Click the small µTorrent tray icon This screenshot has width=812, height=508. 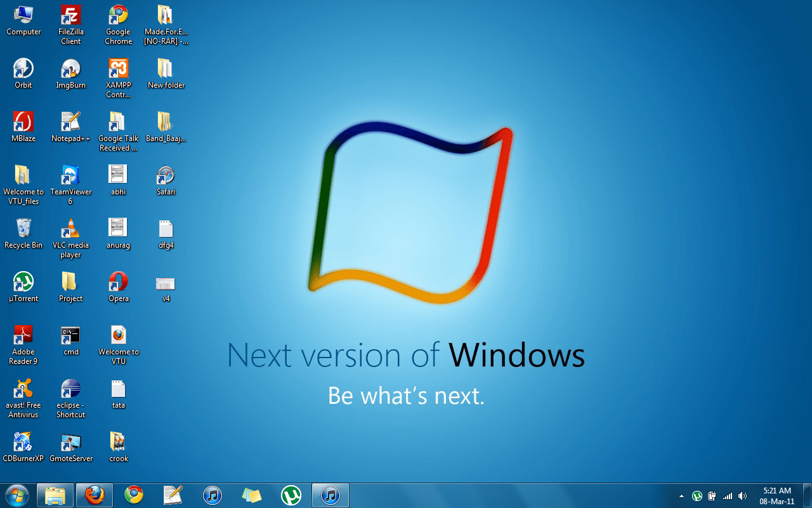pyautogui.click(x=697, y=496)
